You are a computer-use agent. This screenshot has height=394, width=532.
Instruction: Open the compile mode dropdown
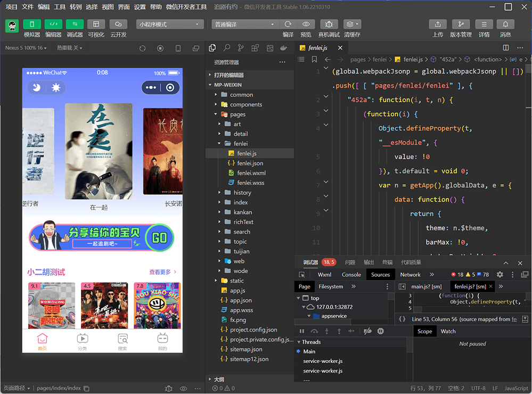[x=245, y=24]
